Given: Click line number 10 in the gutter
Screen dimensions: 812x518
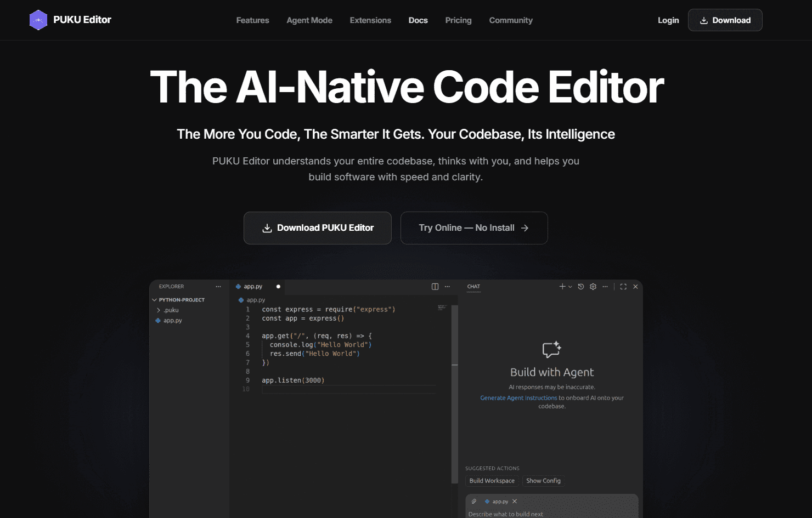Looking at the screenshot, I should (x=246, y=389).
